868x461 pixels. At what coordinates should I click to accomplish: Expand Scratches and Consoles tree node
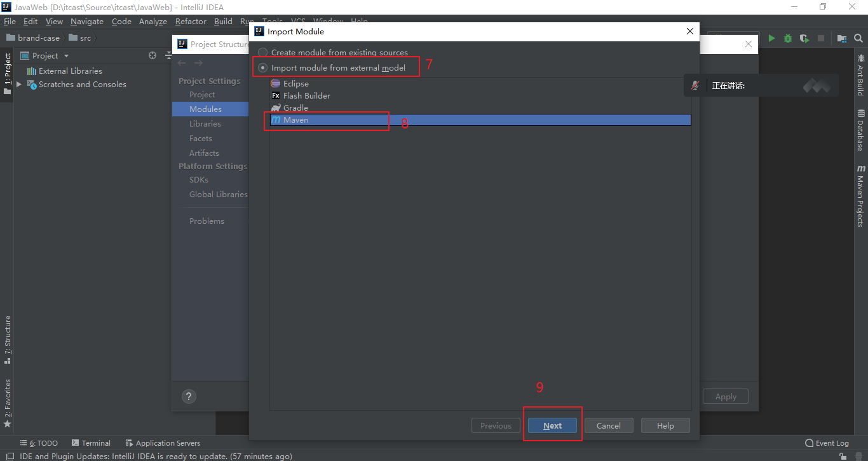[x=19, y=84]
